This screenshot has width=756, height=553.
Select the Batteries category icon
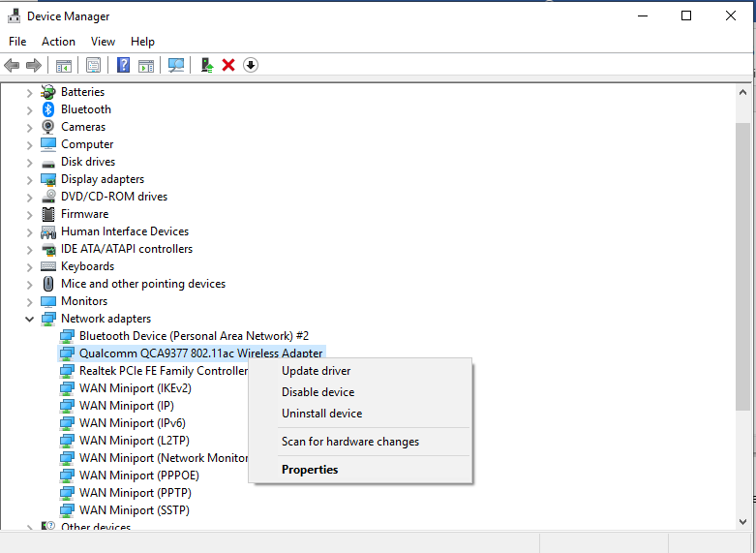click(x=48, y=92)
